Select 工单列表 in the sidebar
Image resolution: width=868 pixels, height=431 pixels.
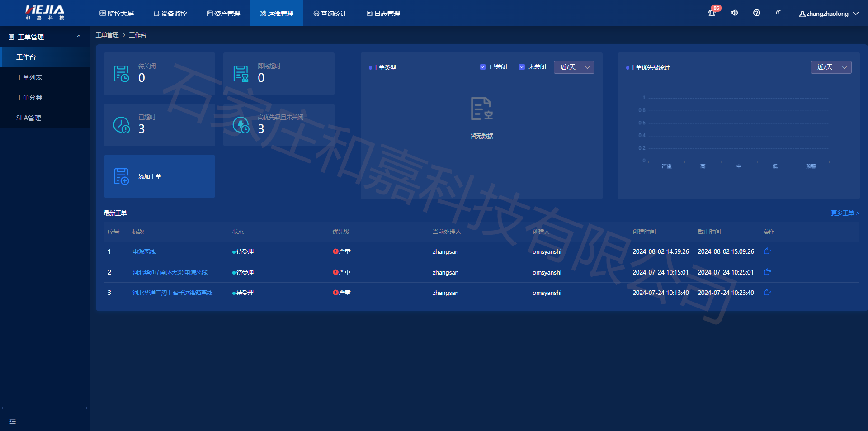click(29, 77)
